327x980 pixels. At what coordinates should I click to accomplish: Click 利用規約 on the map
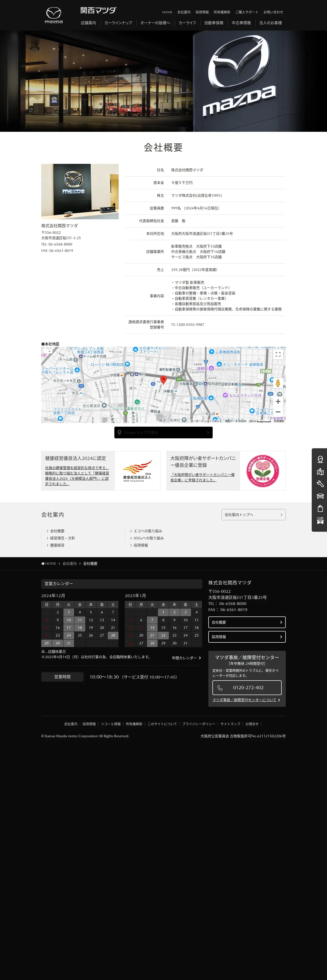point(279,421)
